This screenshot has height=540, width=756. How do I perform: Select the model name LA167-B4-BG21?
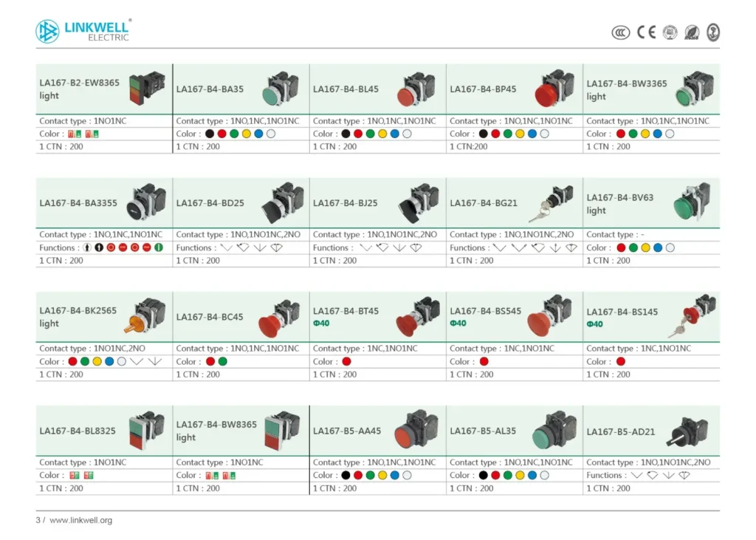[484, 203]
